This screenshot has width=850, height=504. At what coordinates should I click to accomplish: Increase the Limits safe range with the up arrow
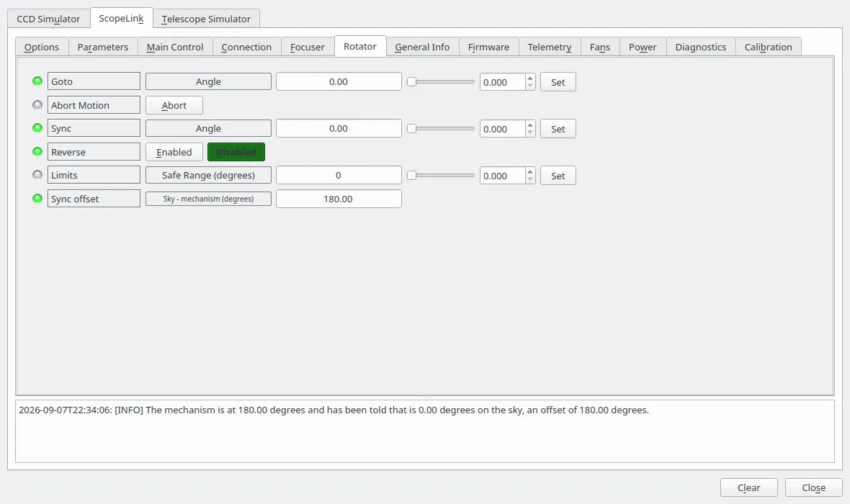click(530, 172)
